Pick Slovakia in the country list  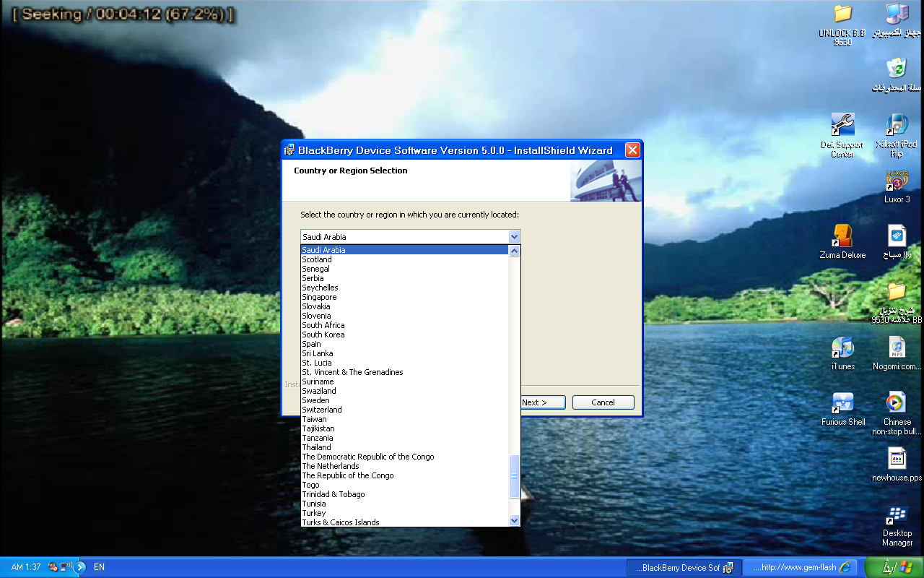coord(405,306)
